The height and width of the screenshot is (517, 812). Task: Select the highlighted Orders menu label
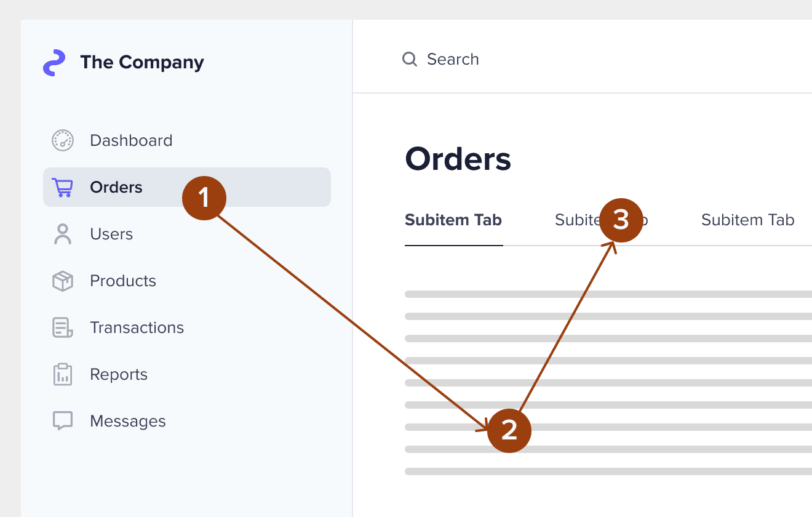(116, 187)
